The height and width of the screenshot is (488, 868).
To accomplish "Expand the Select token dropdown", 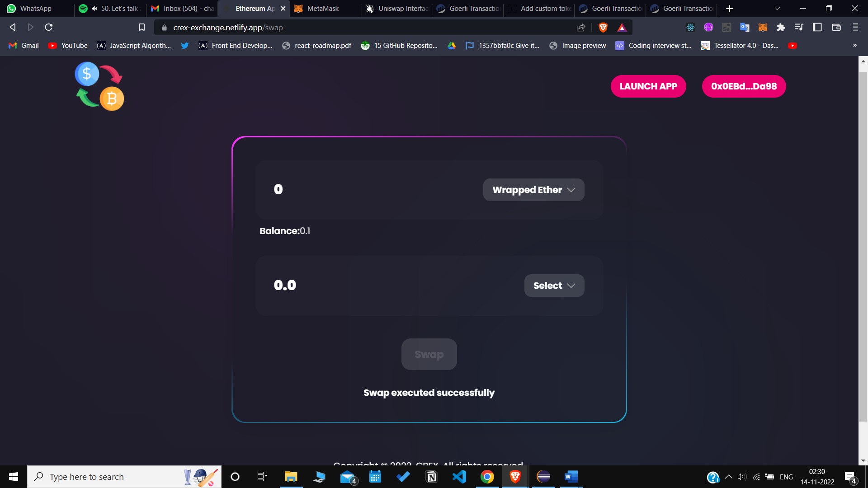I will tap(553, 286).
